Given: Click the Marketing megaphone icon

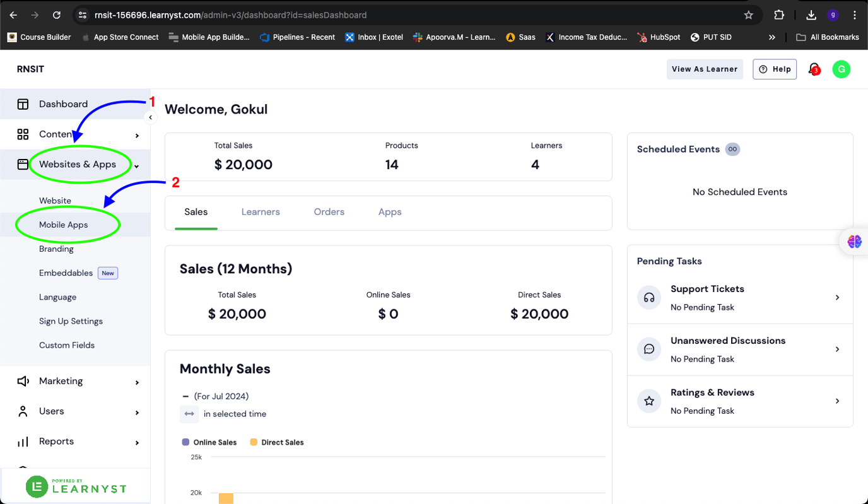Looking at the screenshot, I should click(x=23, y=381).
